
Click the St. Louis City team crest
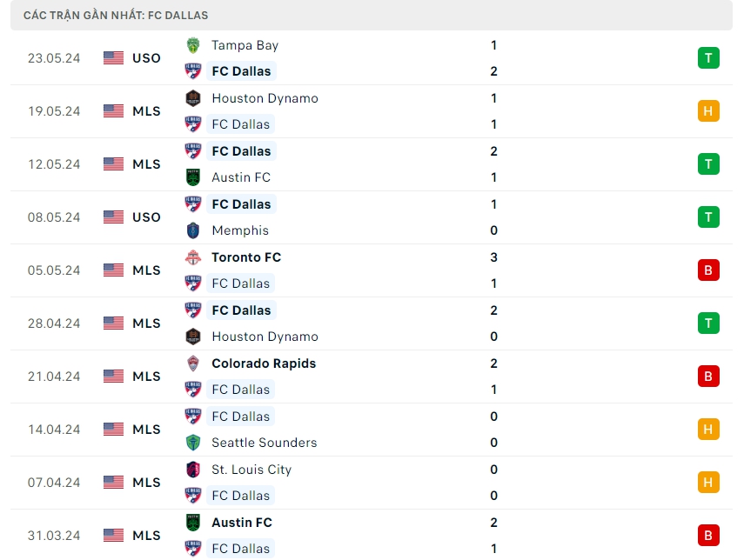[x=193, y=470]
